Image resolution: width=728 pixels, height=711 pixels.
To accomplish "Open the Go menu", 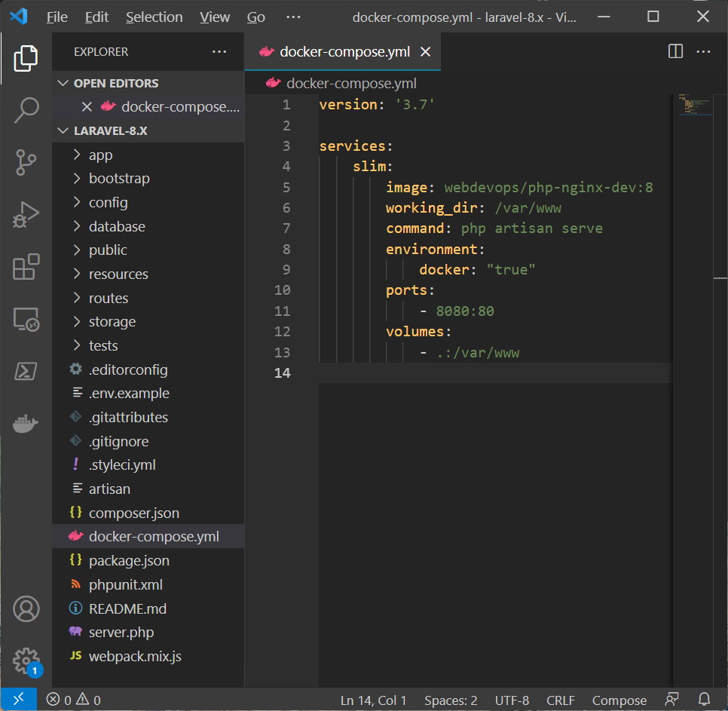I will tap(255, 17).
